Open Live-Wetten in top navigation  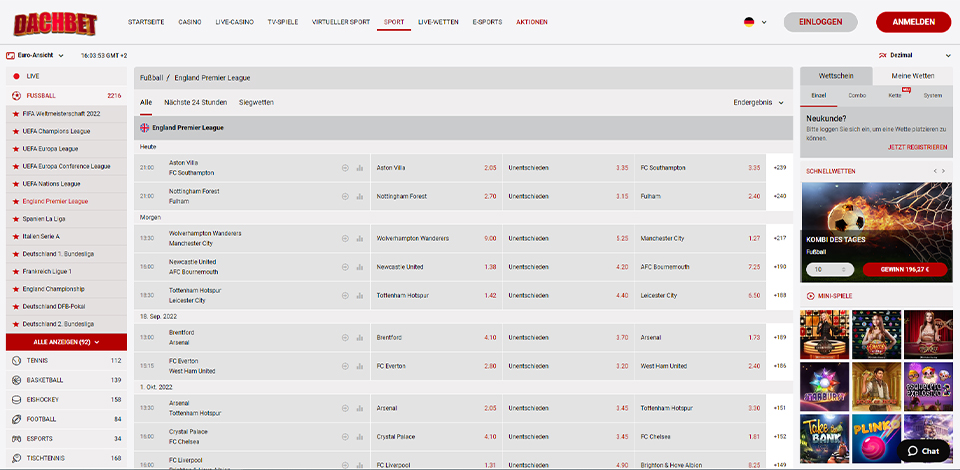[438, 22]
